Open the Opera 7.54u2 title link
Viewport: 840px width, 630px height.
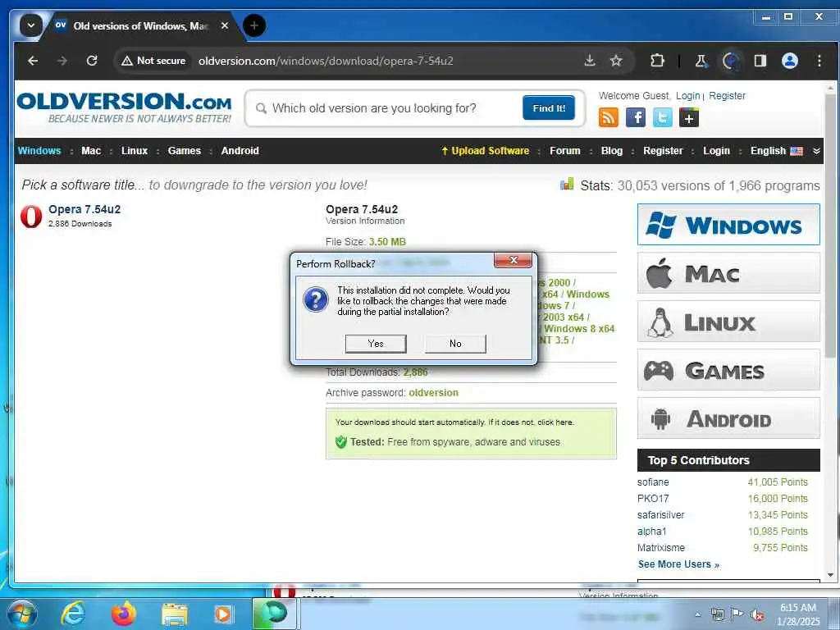84,209
